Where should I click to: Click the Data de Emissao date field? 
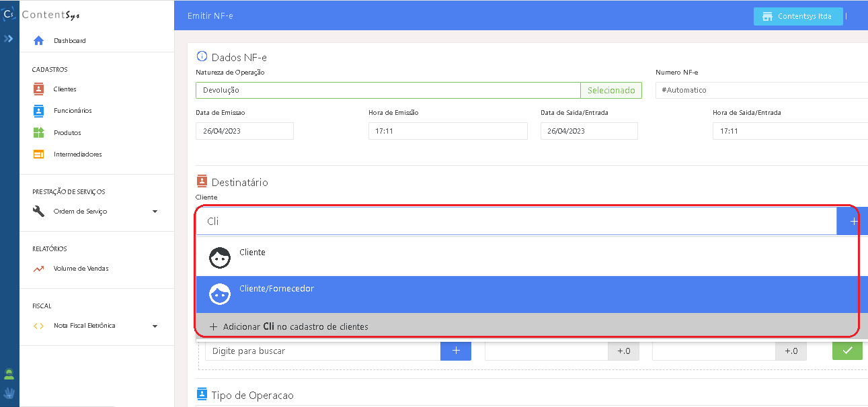(244, 131)
